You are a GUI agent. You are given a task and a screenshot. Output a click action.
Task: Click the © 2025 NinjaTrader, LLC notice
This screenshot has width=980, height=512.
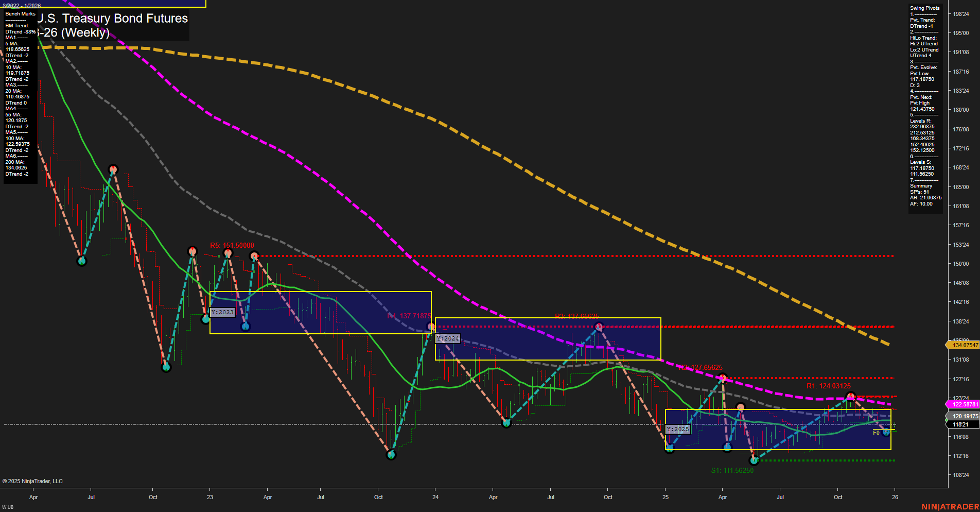(32, 481)
